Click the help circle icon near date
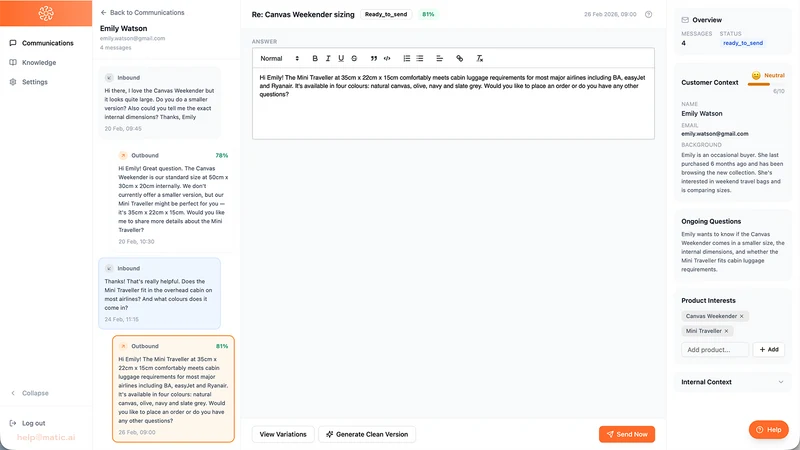Viewport: 800px width, 450px height. pos(648,14)
